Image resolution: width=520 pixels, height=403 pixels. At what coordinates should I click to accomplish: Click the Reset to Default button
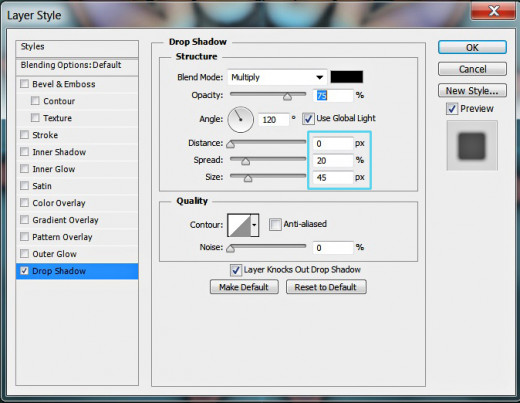[326, 287]
